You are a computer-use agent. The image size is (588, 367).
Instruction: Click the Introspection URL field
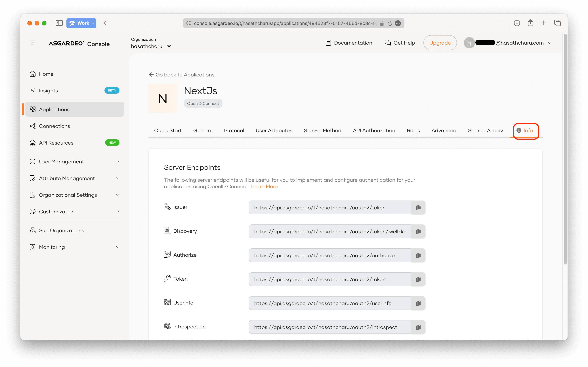click(x=330, y=327)
